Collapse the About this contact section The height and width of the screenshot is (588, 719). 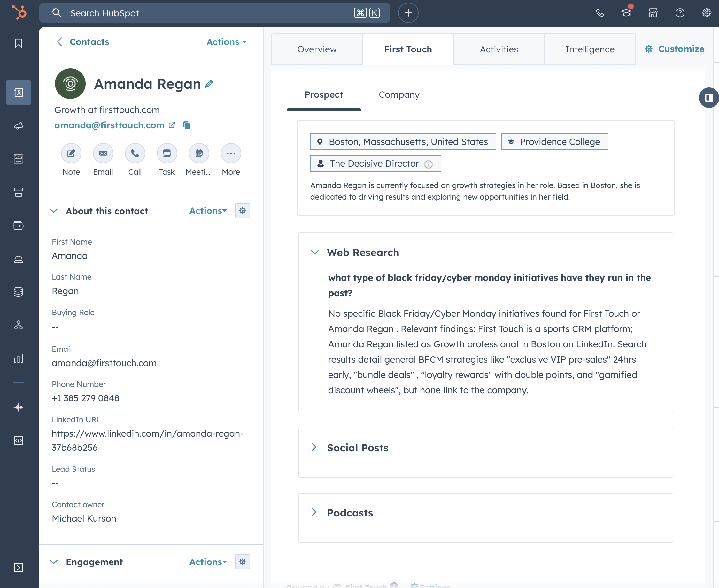[54, 211]
